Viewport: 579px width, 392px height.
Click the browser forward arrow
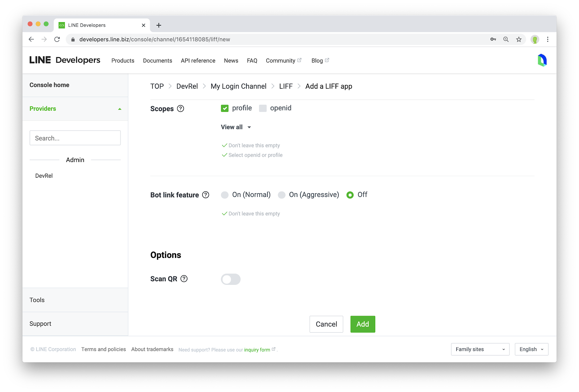click(44, 39)
